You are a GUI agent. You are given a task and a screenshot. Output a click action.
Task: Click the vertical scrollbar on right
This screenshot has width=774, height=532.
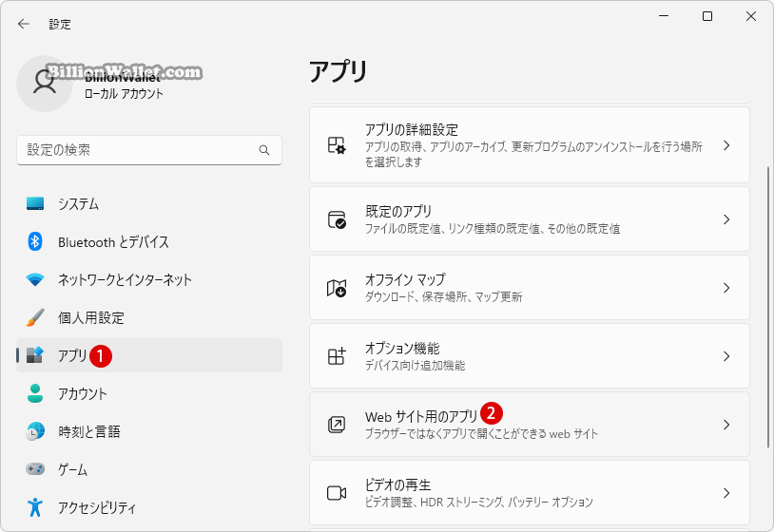[x=767, y=307]
